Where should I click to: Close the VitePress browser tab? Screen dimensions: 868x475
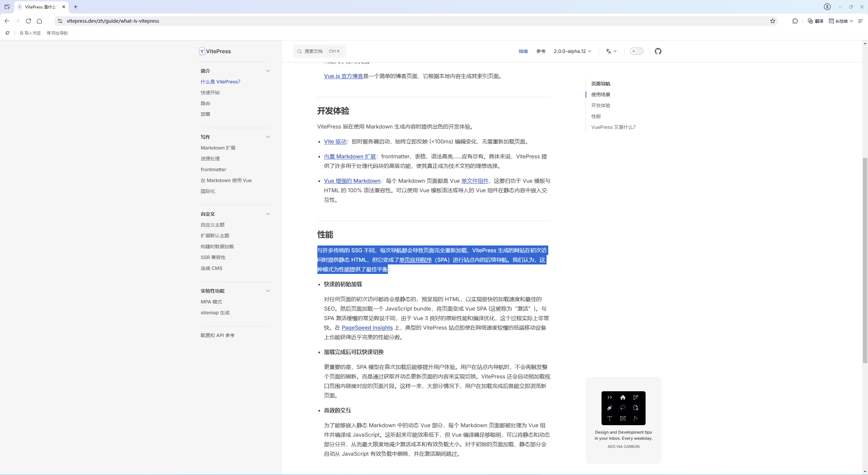tap(64, 7)
